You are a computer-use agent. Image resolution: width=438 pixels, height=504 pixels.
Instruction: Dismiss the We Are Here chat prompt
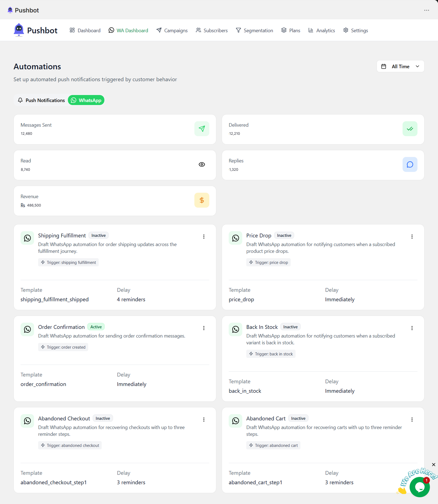pos(434,464)
